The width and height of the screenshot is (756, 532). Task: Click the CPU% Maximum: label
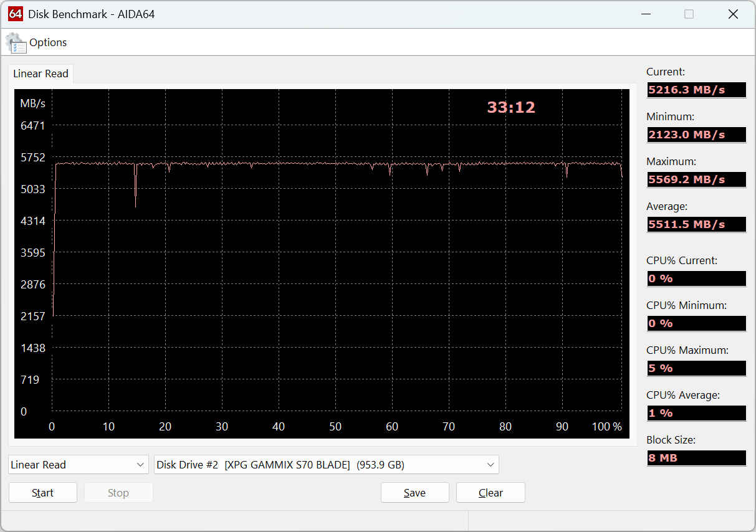pos(687,350)
